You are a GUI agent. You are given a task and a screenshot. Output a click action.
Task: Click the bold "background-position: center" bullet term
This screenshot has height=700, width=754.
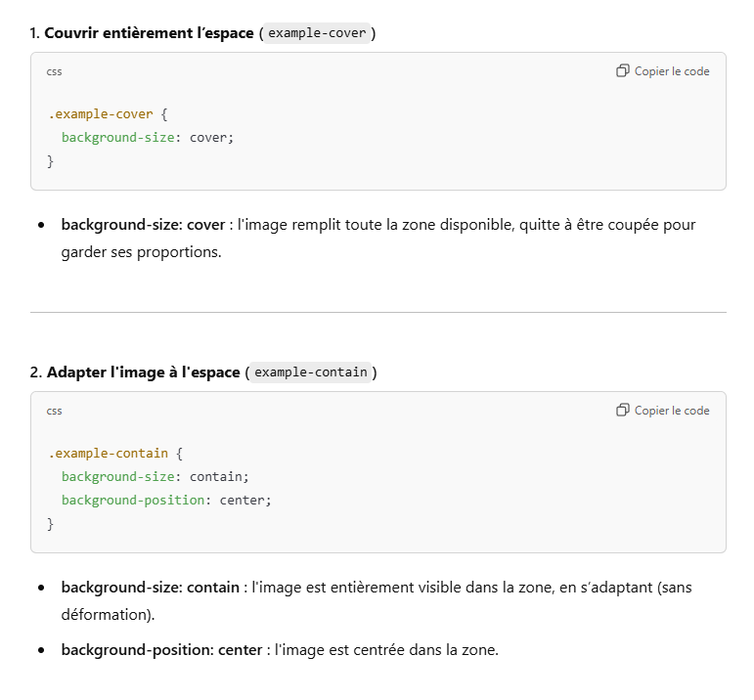(x=161, y=650)
